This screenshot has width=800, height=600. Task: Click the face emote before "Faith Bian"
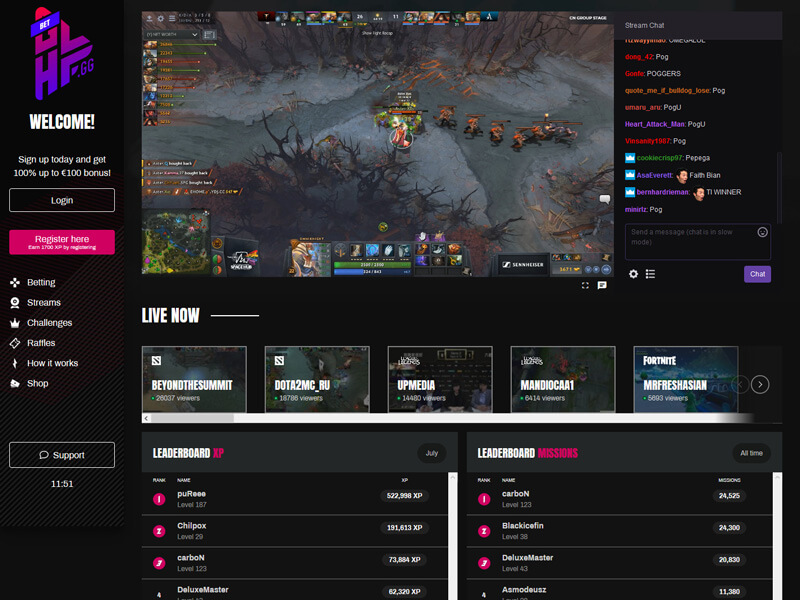682,176
